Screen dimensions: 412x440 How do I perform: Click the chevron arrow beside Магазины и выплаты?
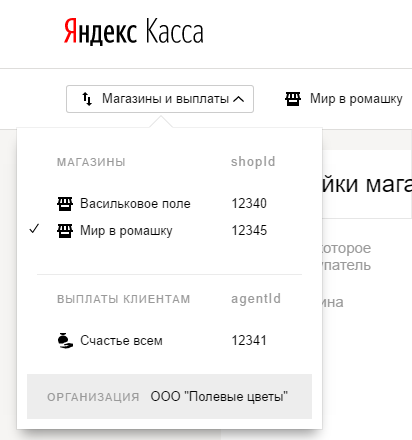click(239, 99)
